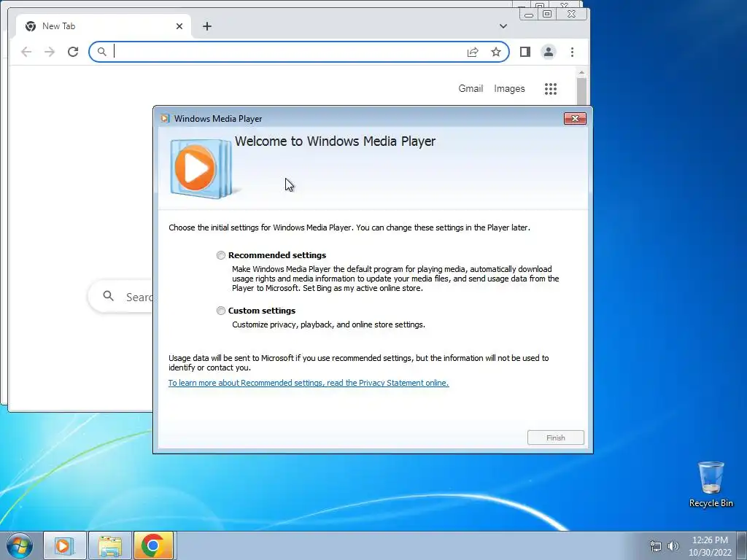747x560 pixels.
Task: Select the Custom settings radio button
Action: coord(220,311)
